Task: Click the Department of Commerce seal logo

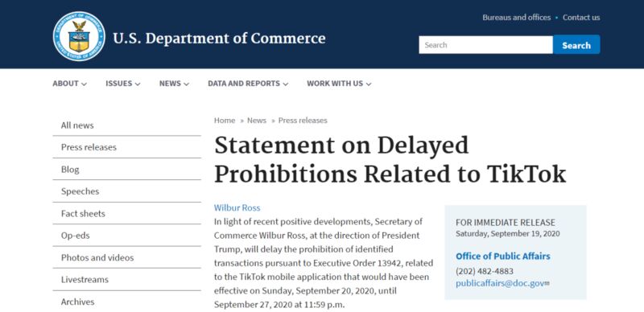Action: coord(79,36)
